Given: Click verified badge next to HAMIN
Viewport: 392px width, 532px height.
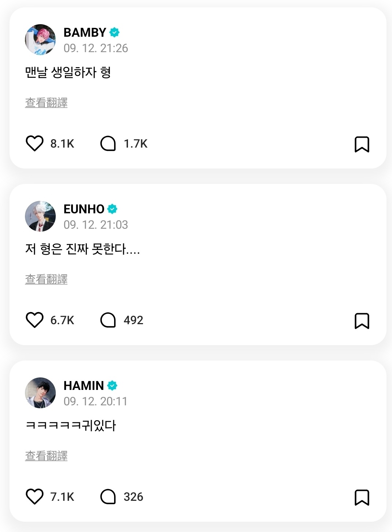Looking at the screenshot, I should click(x=112, y=386).
